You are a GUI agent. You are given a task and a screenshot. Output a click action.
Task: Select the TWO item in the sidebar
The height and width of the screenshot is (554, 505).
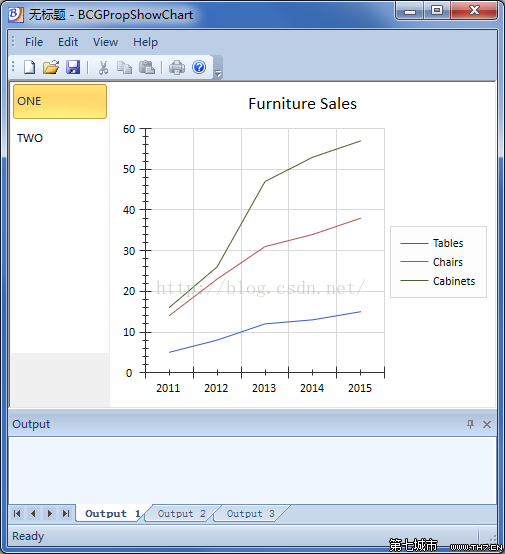[x=60, y=138]
